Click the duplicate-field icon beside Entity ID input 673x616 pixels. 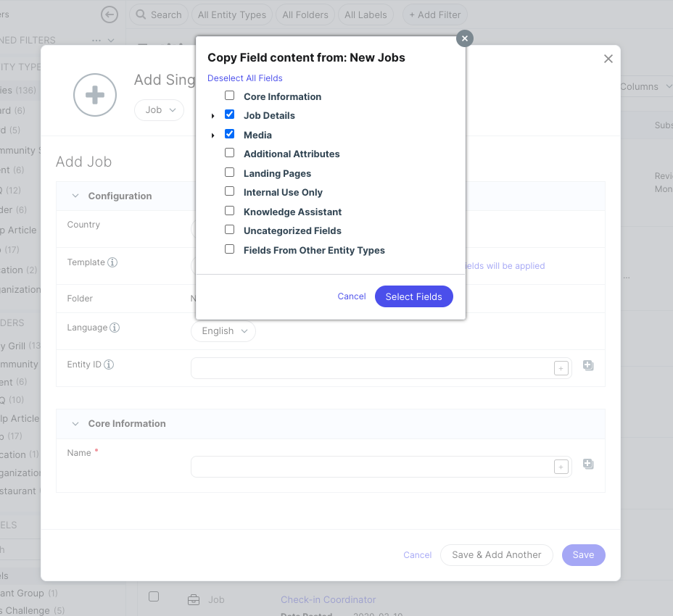coord(587,366)
